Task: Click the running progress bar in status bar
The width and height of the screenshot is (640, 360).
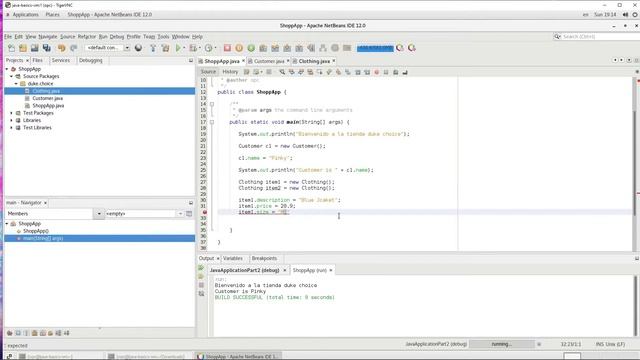Action: click(x=501, y=344)
